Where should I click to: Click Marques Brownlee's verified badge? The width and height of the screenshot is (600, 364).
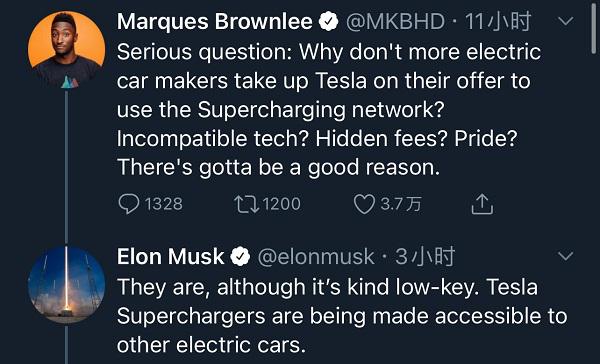click(328, 22)
